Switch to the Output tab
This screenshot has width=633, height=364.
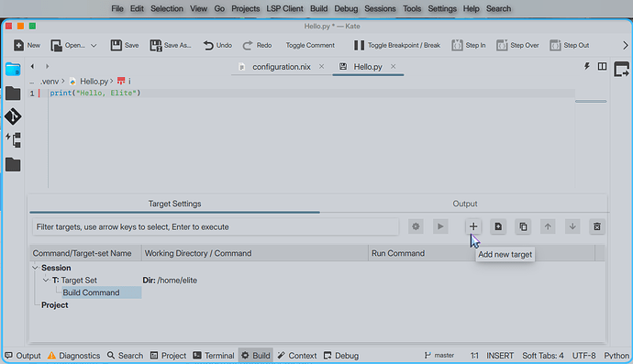coord(464,204)
